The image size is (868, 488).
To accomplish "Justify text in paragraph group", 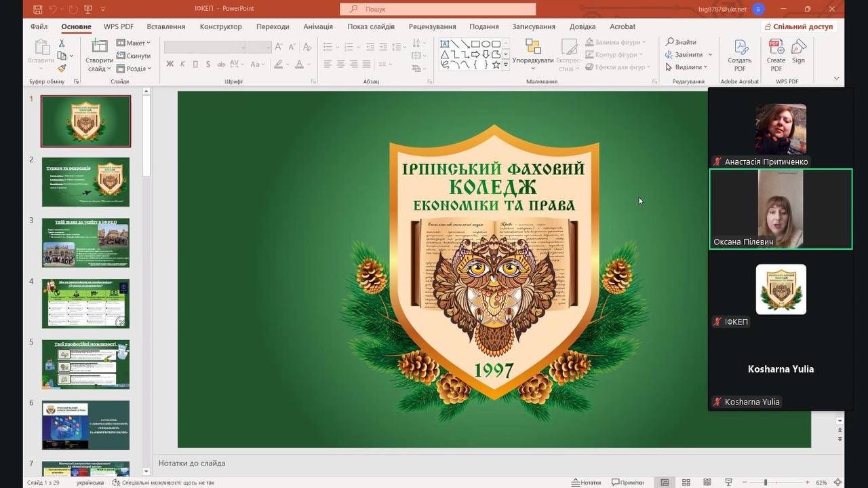I will [367, 64].
